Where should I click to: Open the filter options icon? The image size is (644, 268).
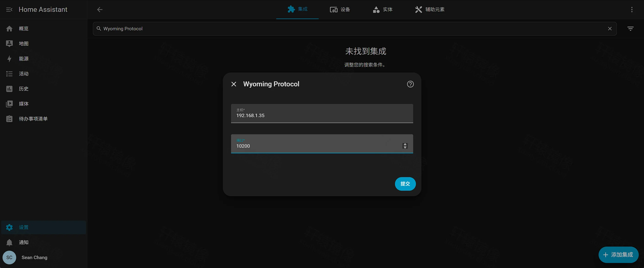tap(631, 29)
